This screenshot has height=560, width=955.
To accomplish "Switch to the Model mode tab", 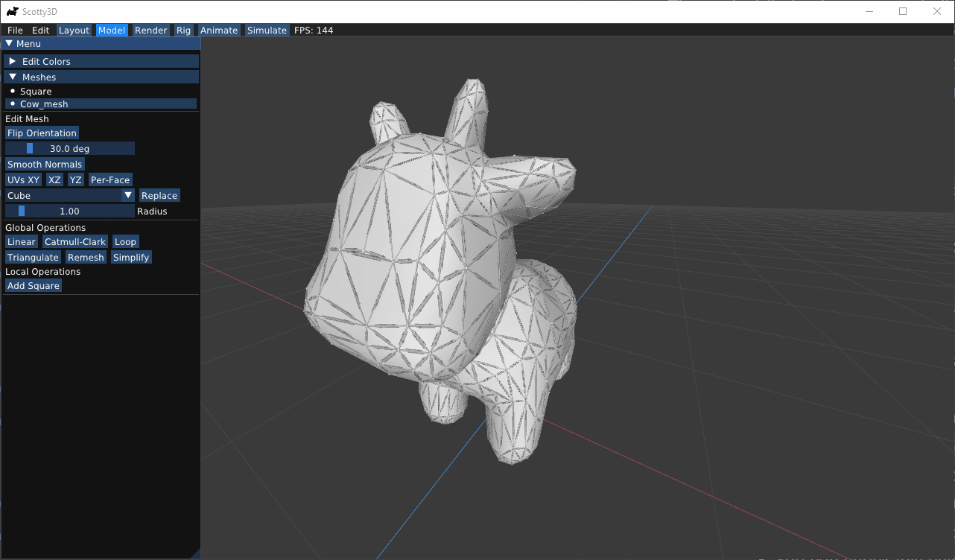I will click(112, 31).
